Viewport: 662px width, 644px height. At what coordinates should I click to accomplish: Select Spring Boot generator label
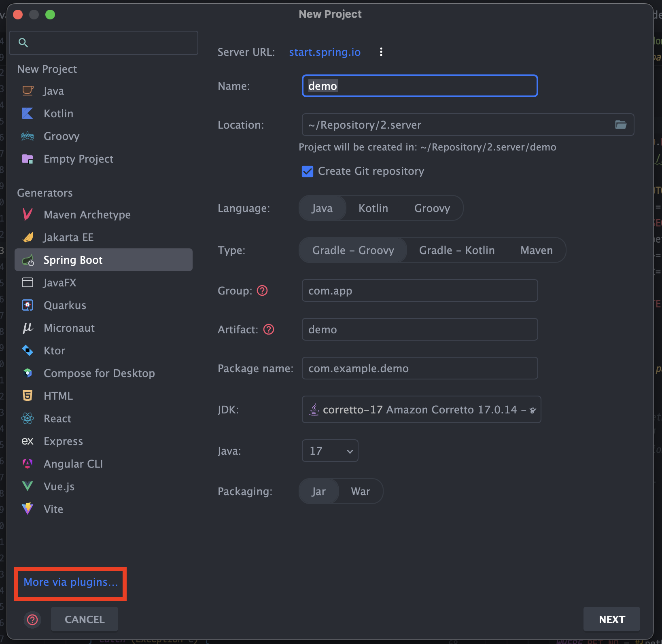coord(73,260)
